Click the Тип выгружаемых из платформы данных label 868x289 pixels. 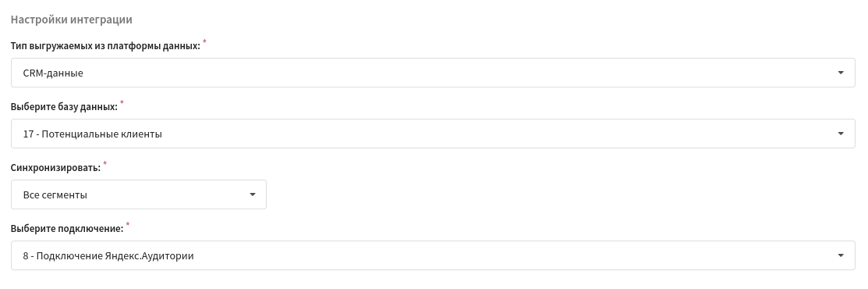click(x=105, y=46)
